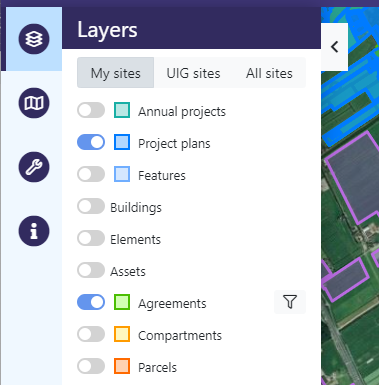379x385 pixels.
Task: Enable the Assets layer toggle
Action: coord(91,270)
